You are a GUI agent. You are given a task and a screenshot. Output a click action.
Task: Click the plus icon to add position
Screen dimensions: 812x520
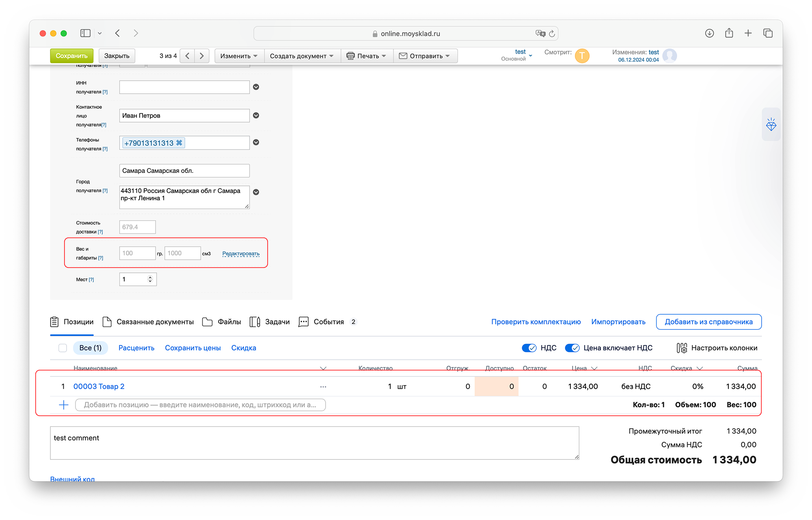[64, 405]
